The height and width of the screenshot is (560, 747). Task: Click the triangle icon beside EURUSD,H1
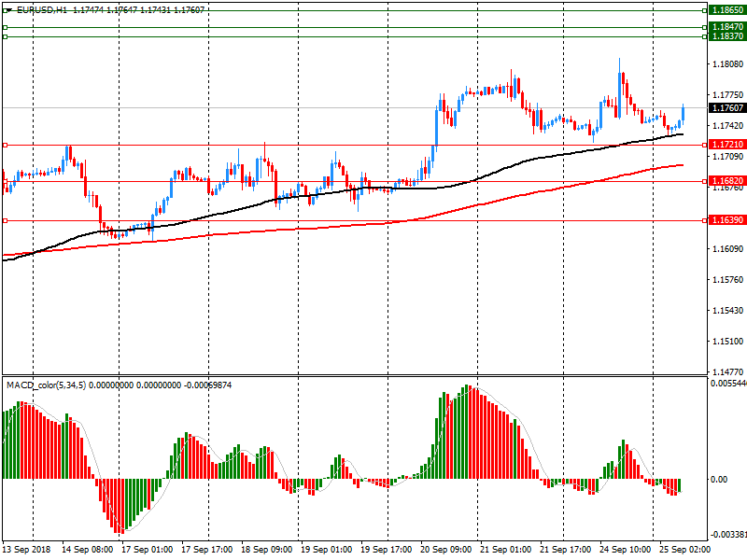point(7,9)
